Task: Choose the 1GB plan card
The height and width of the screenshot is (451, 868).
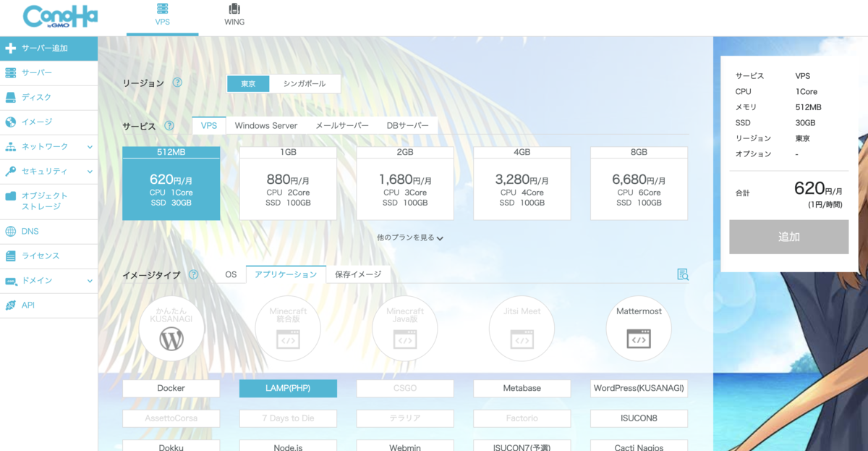Action: point(288,183)
